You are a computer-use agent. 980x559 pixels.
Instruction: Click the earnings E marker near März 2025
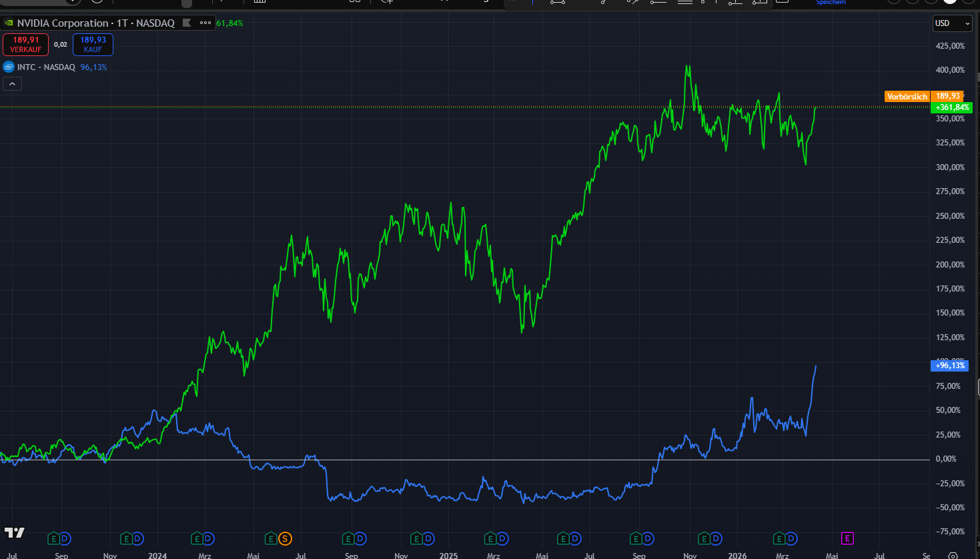[490, 539]
